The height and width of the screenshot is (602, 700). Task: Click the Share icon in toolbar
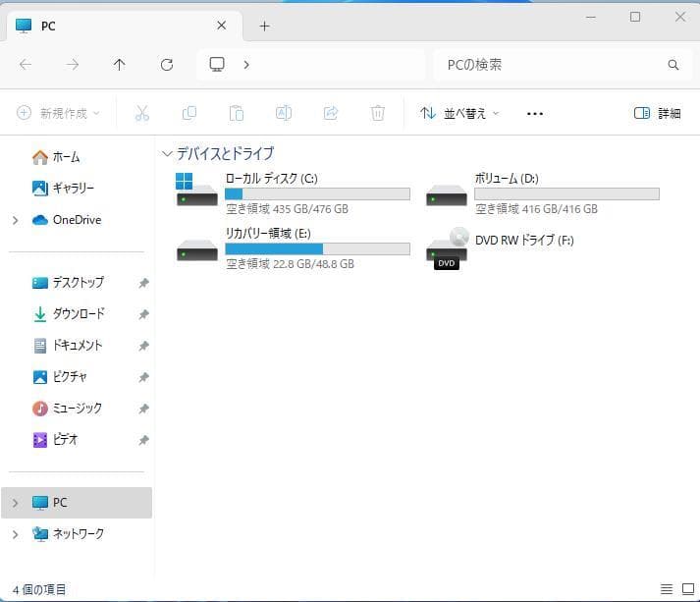point(331,113)
